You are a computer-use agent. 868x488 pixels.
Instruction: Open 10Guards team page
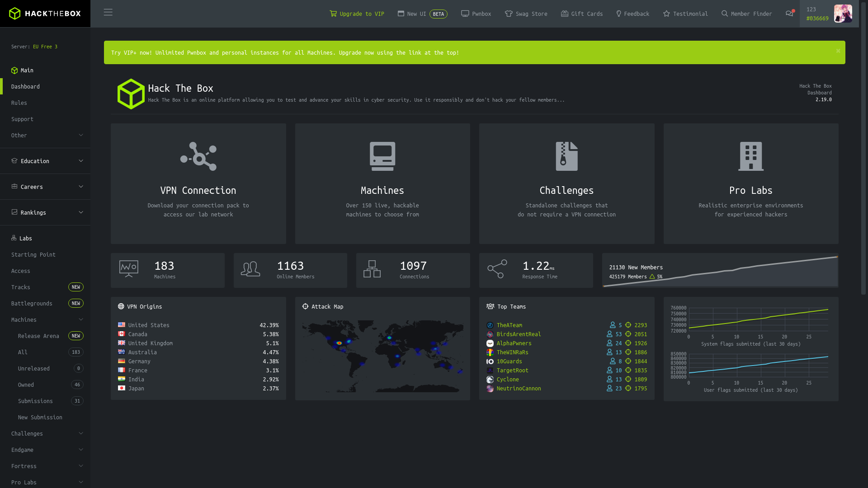[509, 361]
